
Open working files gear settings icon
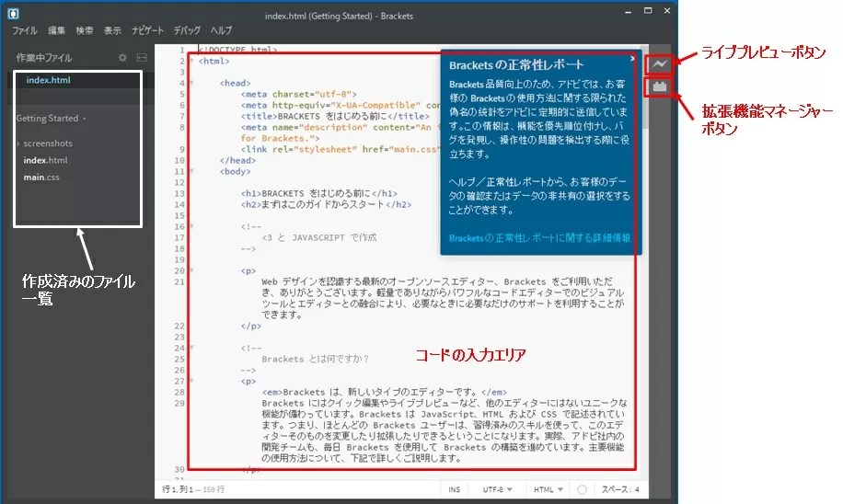[x=122, y=58]
